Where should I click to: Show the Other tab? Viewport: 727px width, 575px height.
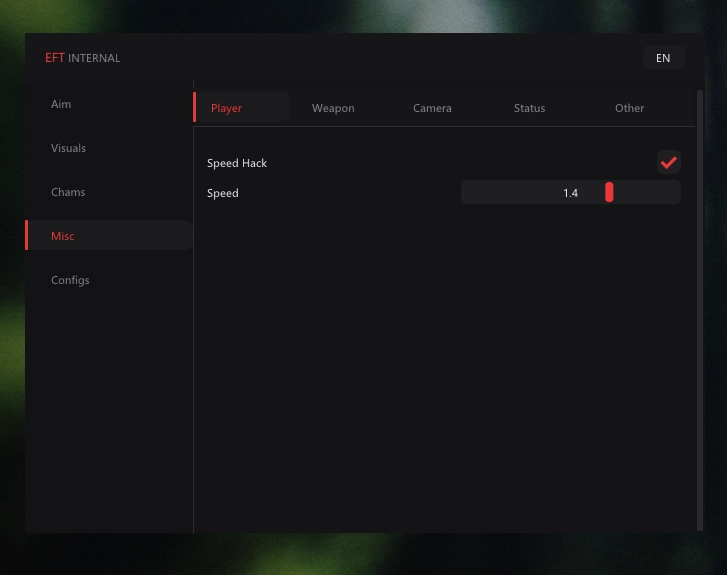[x=629, y=108]
